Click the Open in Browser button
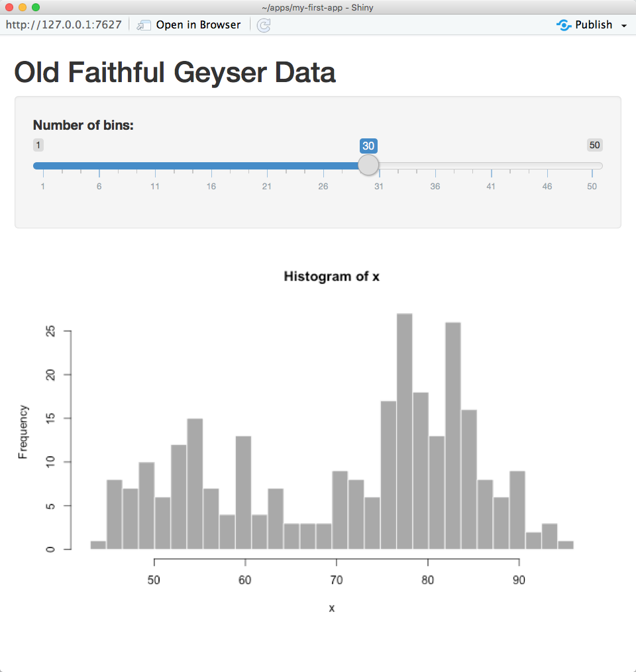 click(189, 25)
